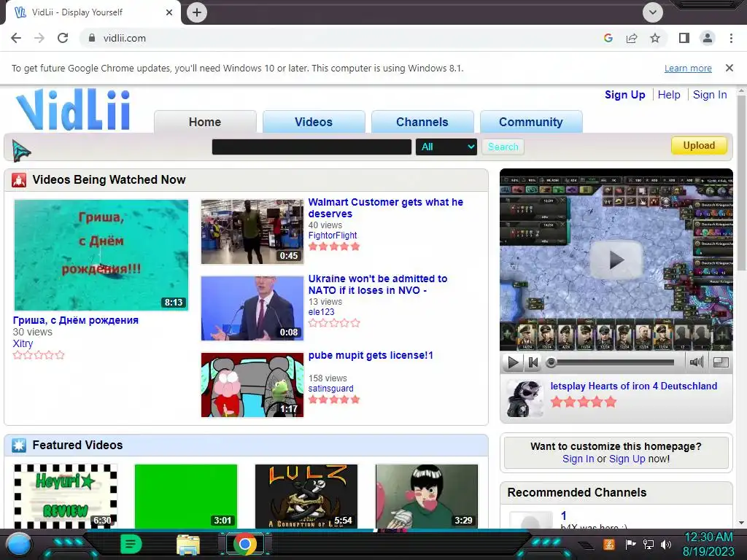
Task: Switch to the Channels tab
Action: coord(422,122)
